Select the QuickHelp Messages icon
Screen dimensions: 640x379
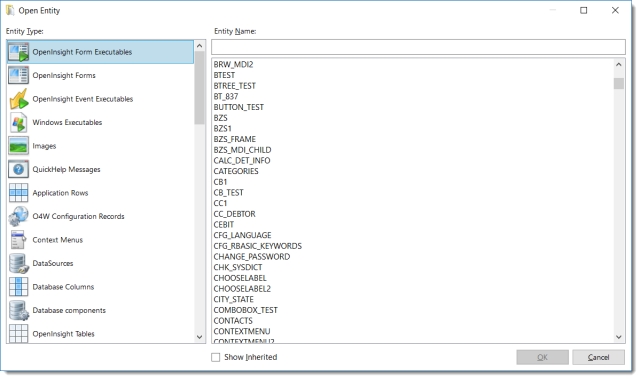coord(19,169)
